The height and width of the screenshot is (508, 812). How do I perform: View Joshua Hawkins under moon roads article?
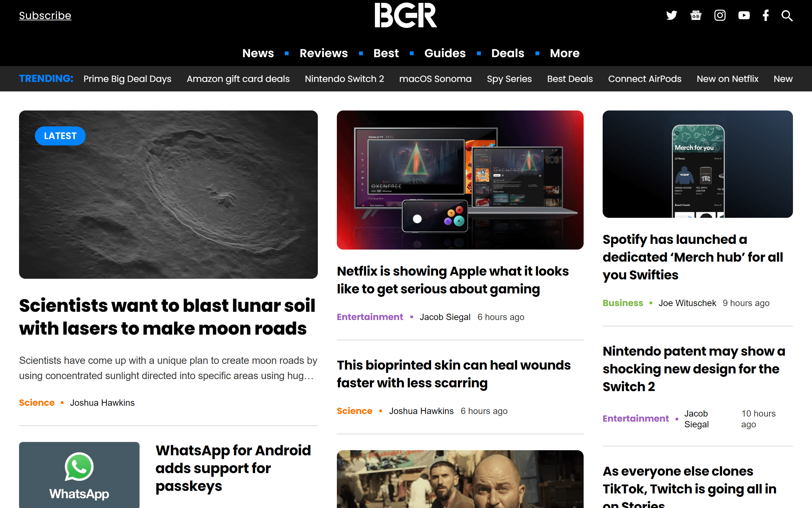102,403
